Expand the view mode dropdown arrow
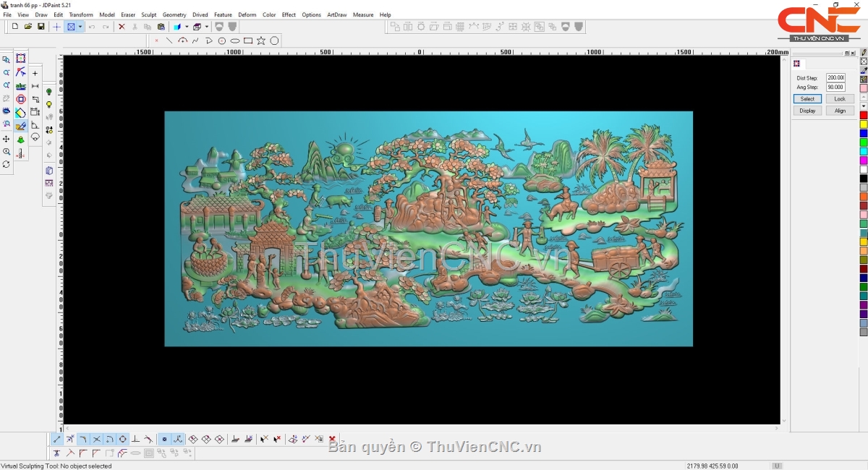Viewport: 868px width, 470px height. [80, 27]
